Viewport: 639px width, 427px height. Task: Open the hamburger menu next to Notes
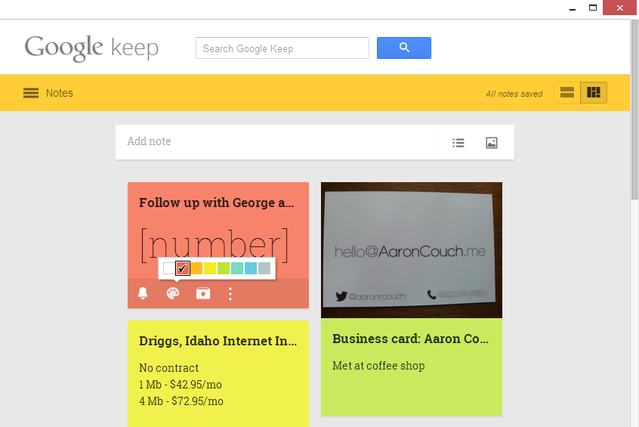point(31,93)
